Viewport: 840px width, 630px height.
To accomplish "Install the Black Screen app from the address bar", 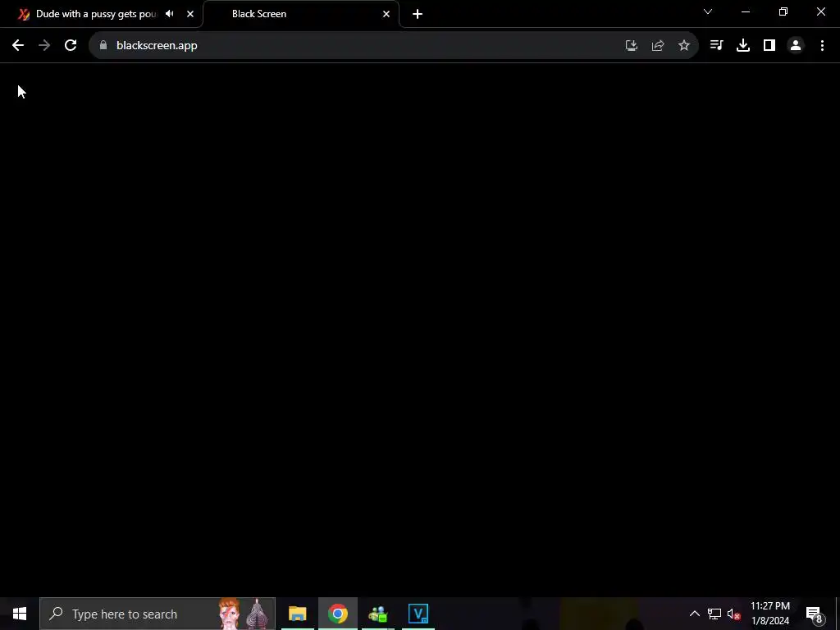I will point(632,46).
